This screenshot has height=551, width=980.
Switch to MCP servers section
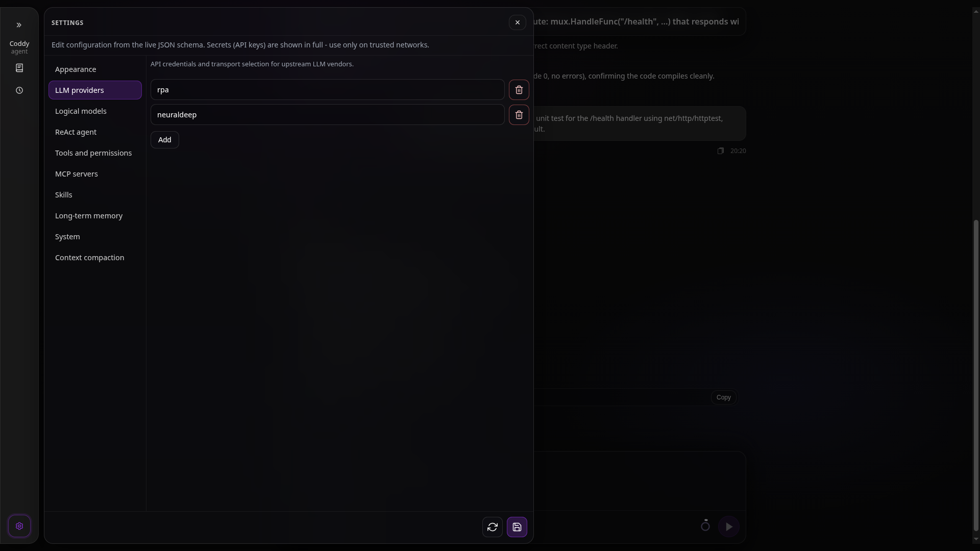[95, 174]
